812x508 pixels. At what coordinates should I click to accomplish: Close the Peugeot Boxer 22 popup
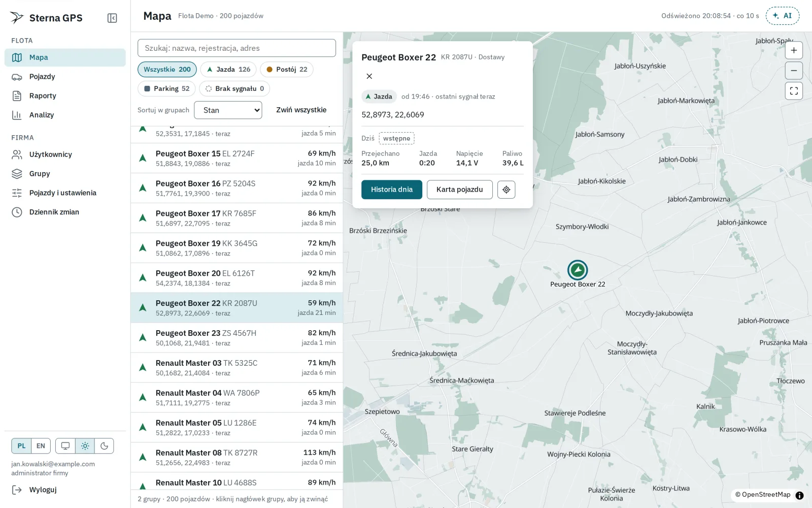pos(369,76)
